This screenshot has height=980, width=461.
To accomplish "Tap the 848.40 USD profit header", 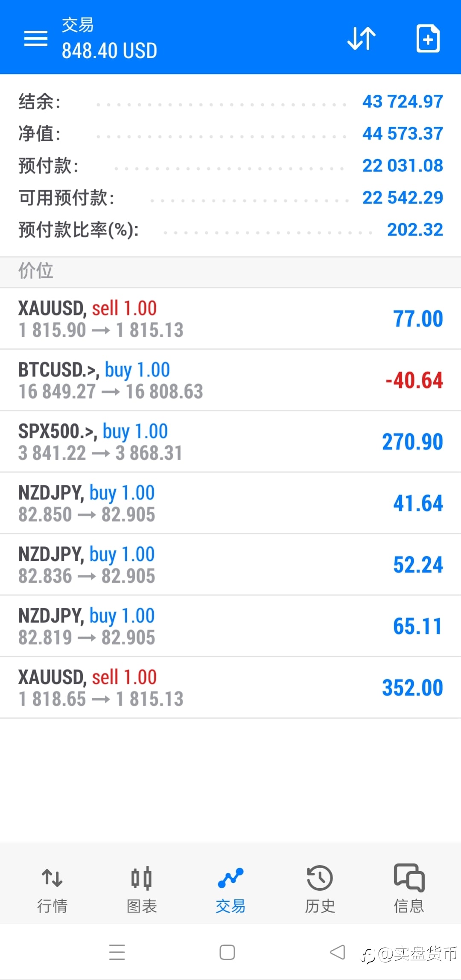I will 109,51.
